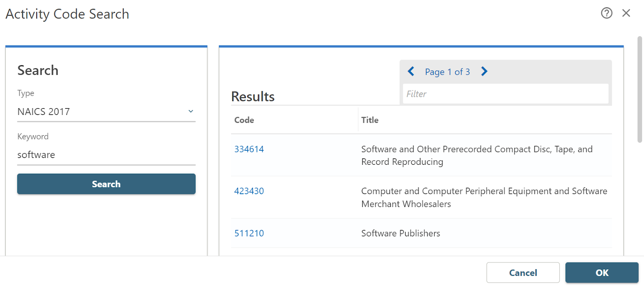Go to previous results page arrow

click(x=411, y=72)
